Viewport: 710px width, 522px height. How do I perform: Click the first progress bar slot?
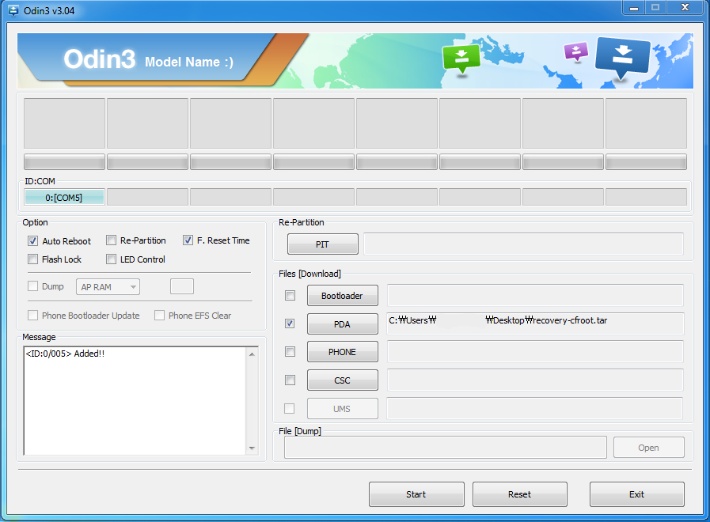tap(64, 162)
